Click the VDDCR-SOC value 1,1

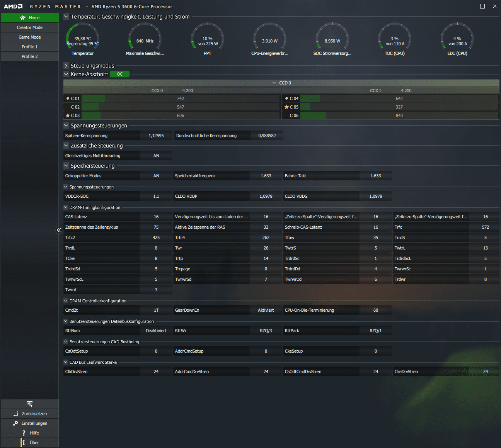(156, 196)
